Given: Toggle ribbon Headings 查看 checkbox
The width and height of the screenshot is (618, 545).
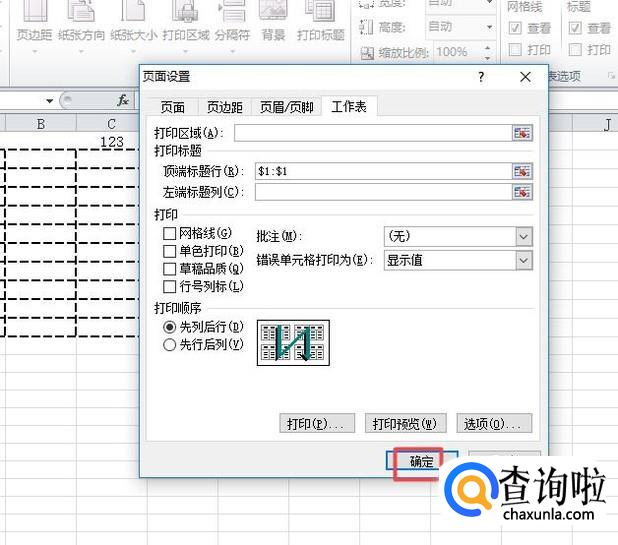Looking at the screenshot, I should (575, 28).
